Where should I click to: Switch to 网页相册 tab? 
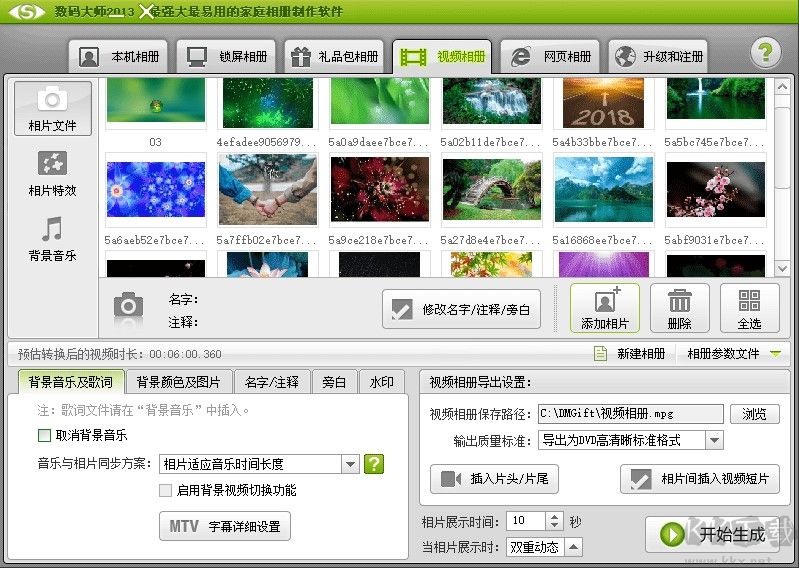[550, 56]
